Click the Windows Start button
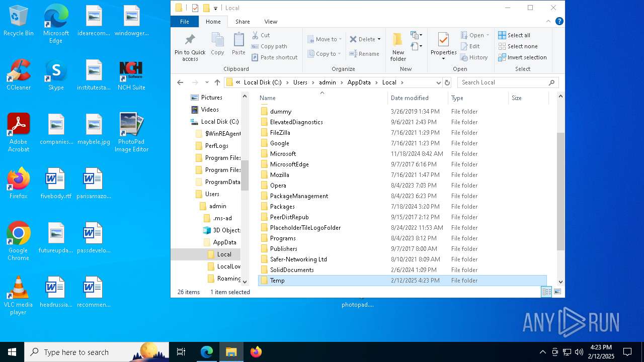Image resolution: width=644 pixels, height=362 pixels. [x=12, y=352]
